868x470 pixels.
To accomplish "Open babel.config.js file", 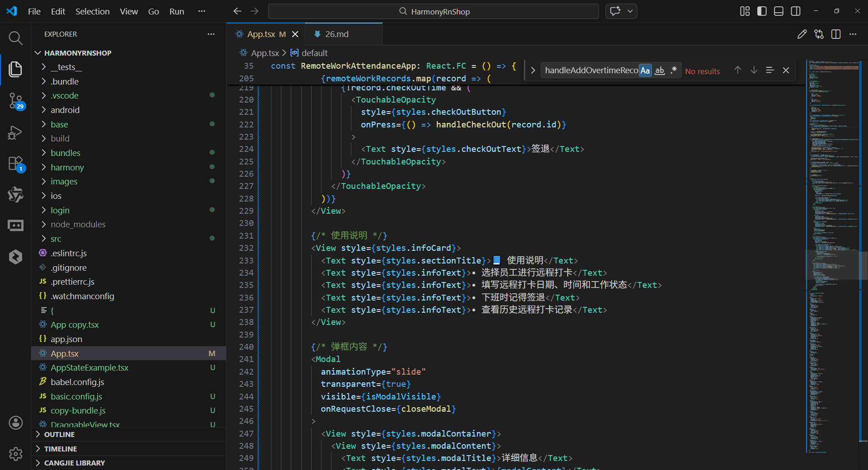I will click(x=129, y=382).
